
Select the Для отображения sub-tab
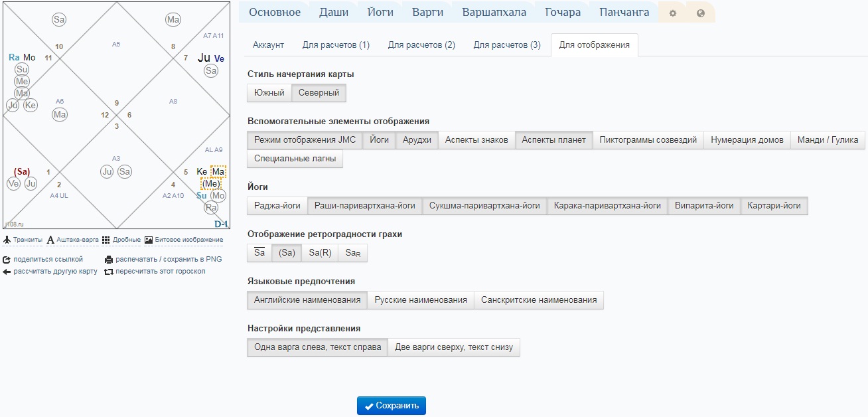click(595, 45)
